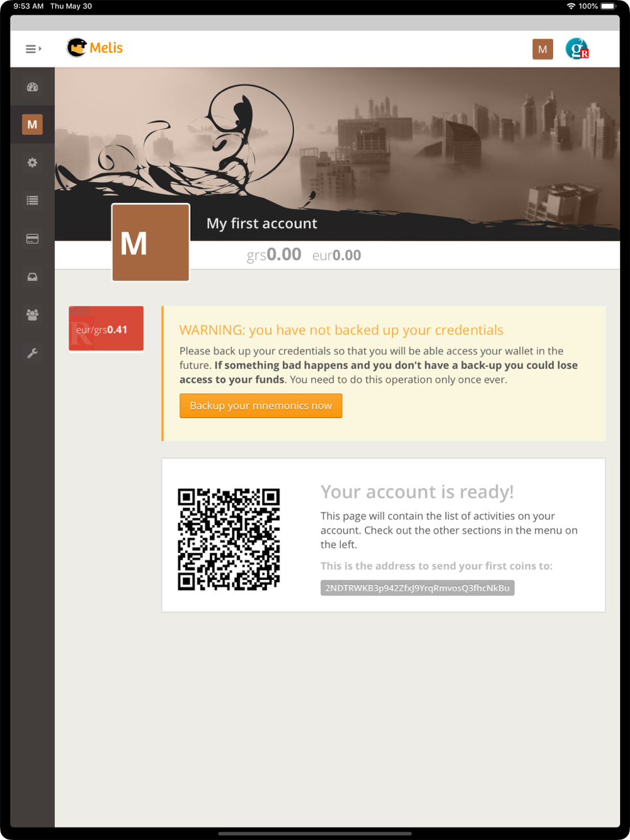Open the wrench tools icon in sidebar
630x840 pixels.
(x=32, y=353)
